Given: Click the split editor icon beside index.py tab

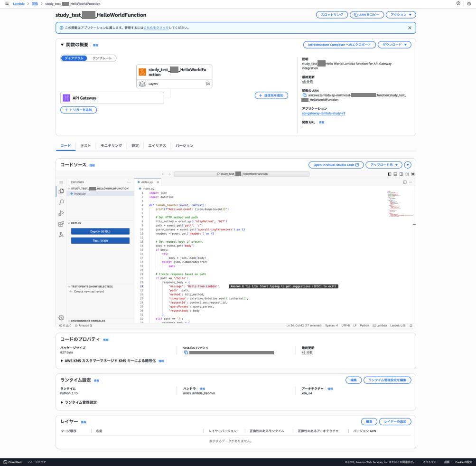Looking at the screenshot, I should [x=405, y=182].
